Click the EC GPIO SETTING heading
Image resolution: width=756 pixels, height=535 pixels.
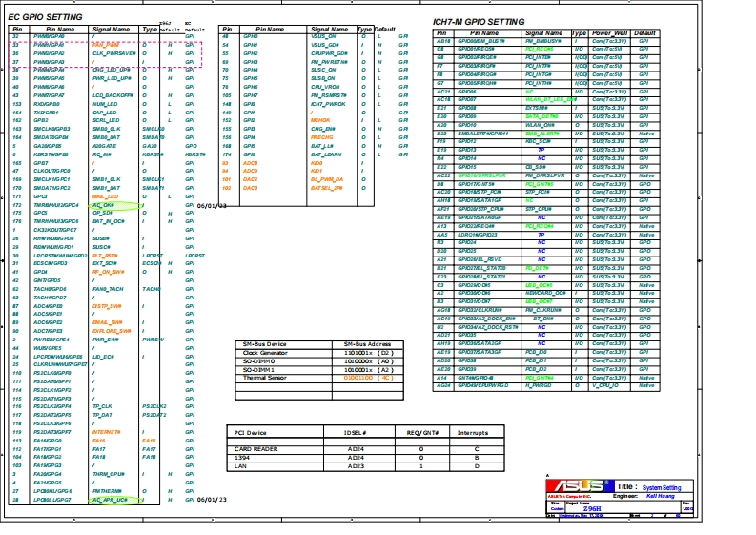coord(45,17)
